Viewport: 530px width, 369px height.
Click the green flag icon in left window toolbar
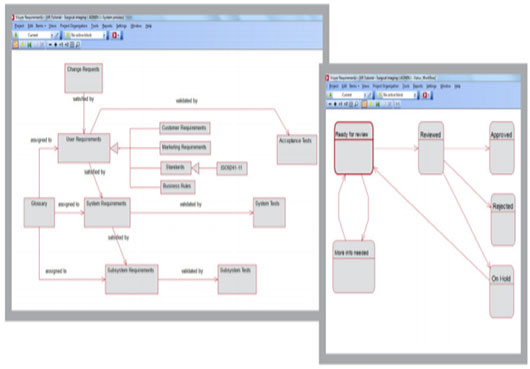[x=29, y=45]
